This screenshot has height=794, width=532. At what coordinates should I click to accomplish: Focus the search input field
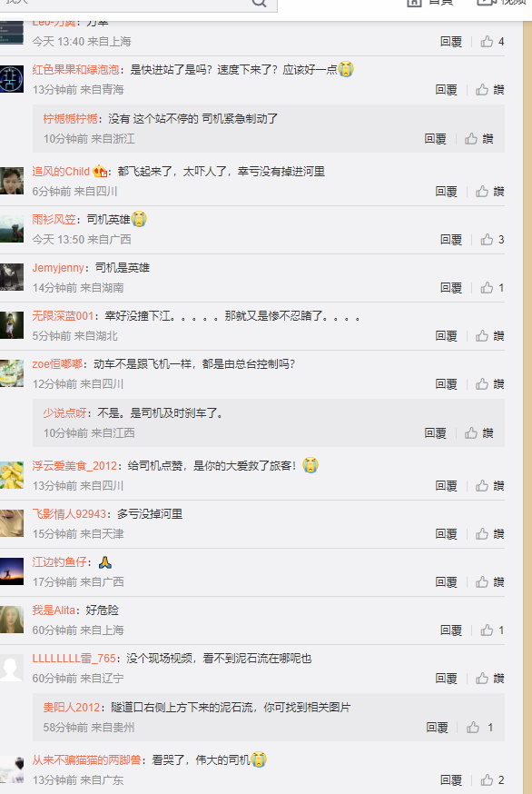click(124, 3)
